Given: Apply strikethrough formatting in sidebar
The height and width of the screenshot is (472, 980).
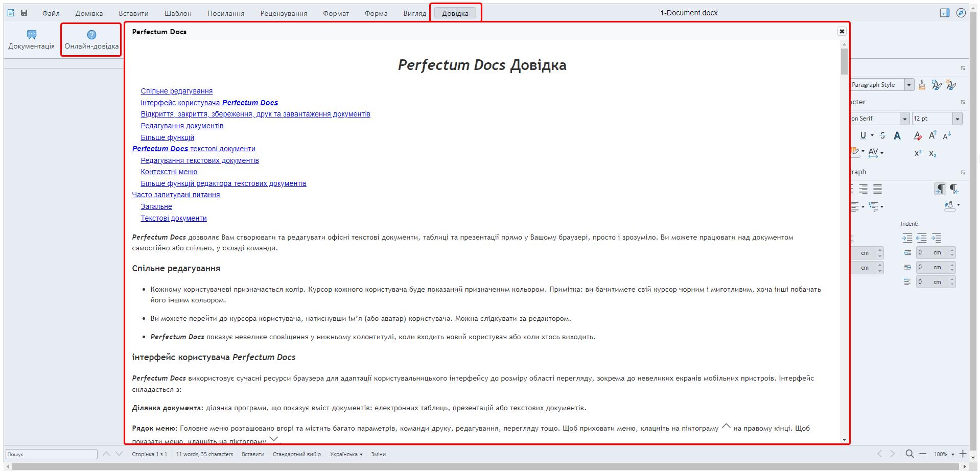Looking at the screenshot, I should click(x=882, y=135).
